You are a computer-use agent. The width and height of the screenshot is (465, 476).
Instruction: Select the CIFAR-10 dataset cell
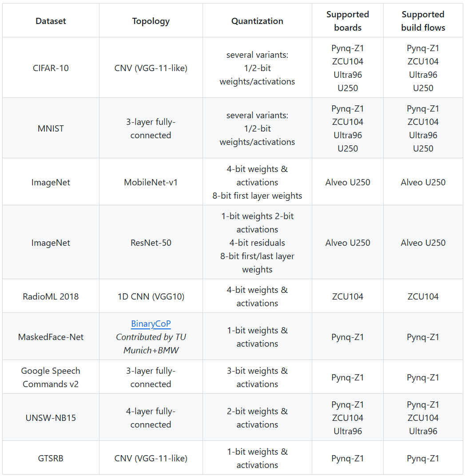pyautogui.click(x=51, y=68)
